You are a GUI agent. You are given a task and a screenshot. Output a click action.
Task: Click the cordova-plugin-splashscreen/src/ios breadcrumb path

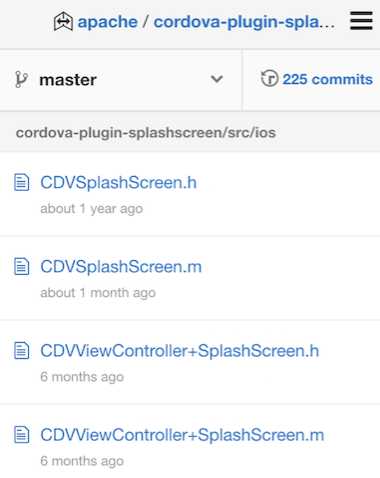click(x=146, y=133)
